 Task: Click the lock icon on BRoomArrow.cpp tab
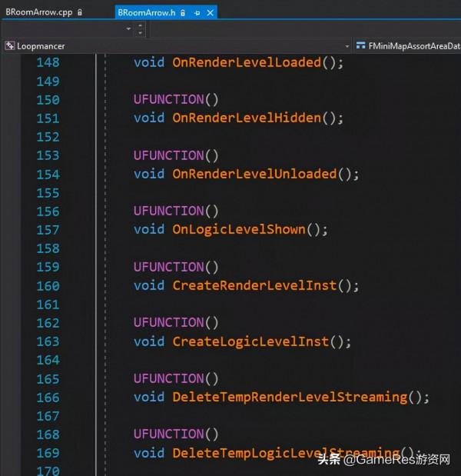click(x=79, y=13)
